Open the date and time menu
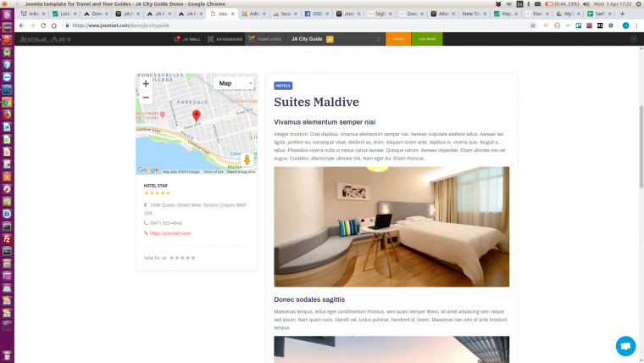The width and height of the screenshot is (644, 363). 613,3
